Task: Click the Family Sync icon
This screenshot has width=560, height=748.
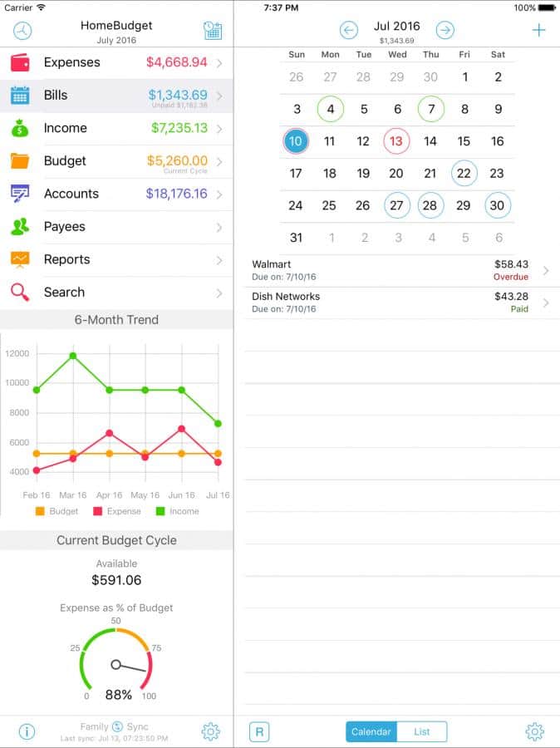Action: 117,726
